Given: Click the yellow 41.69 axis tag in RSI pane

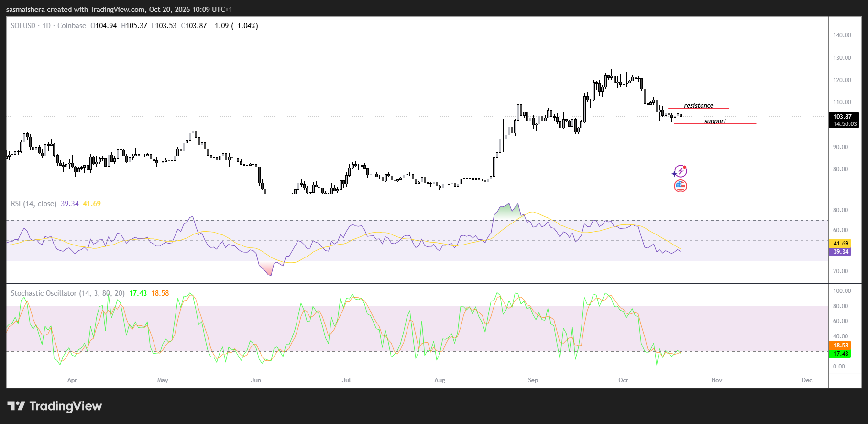Looking at the screenshot, I should click(x=840, y=244).
